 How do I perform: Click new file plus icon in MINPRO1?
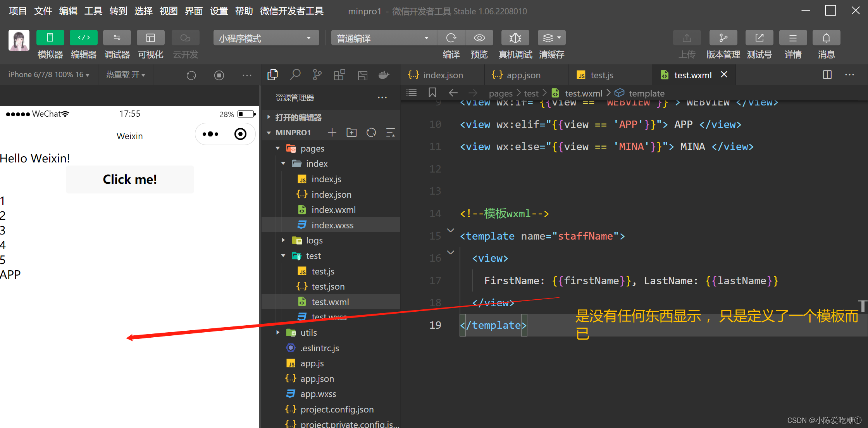[332, 133]
